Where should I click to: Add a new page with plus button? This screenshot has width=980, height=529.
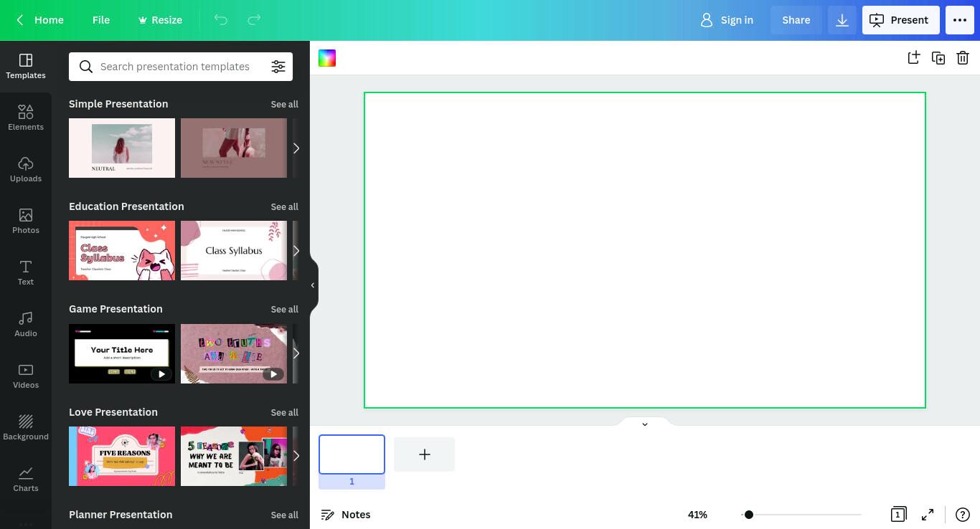tap(424, 454)
